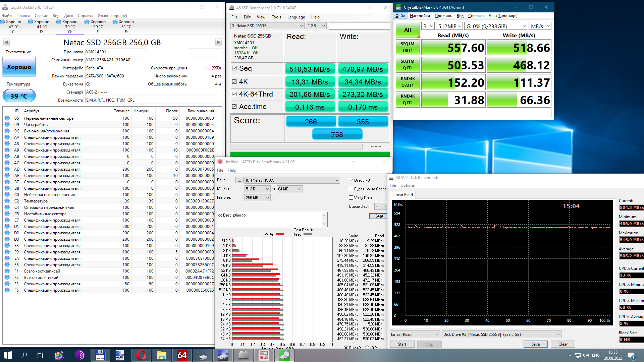Uncheck the Seq test checkbox
This screenshot has height=362, width=644.
(234, 68)
